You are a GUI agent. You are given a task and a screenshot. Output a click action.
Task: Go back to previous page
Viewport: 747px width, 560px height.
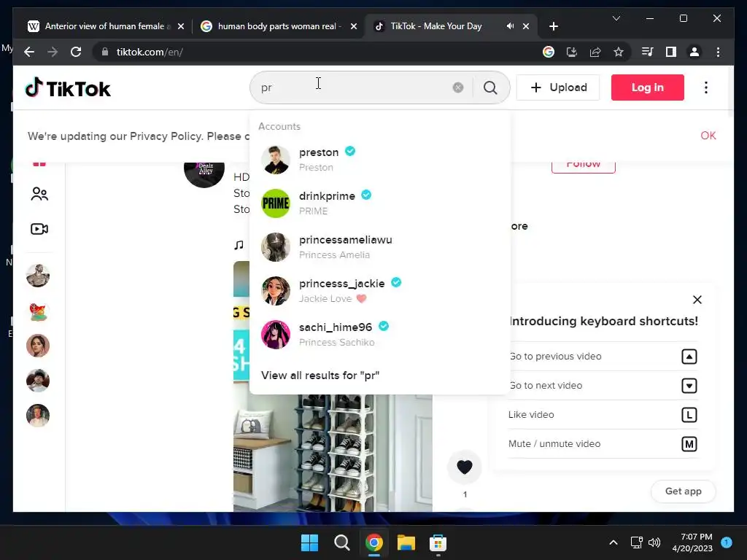[29, 52]
